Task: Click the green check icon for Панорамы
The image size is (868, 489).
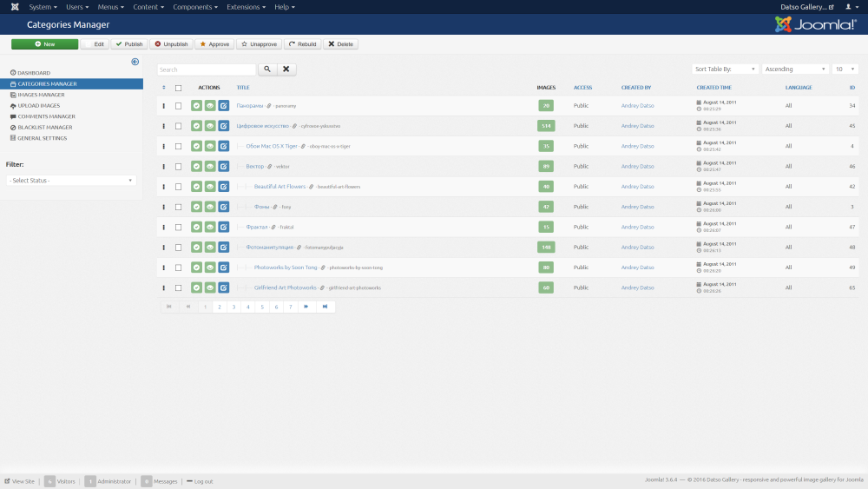Action: (197, 106)
